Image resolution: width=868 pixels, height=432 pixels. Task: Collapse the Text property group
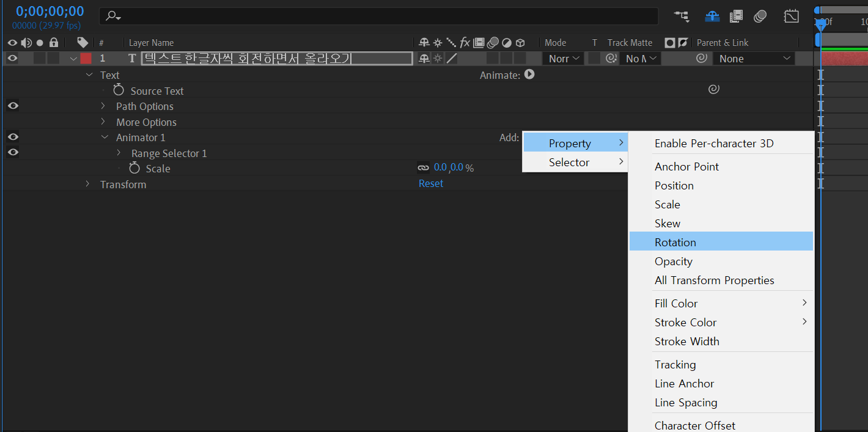tap(89, 75)
